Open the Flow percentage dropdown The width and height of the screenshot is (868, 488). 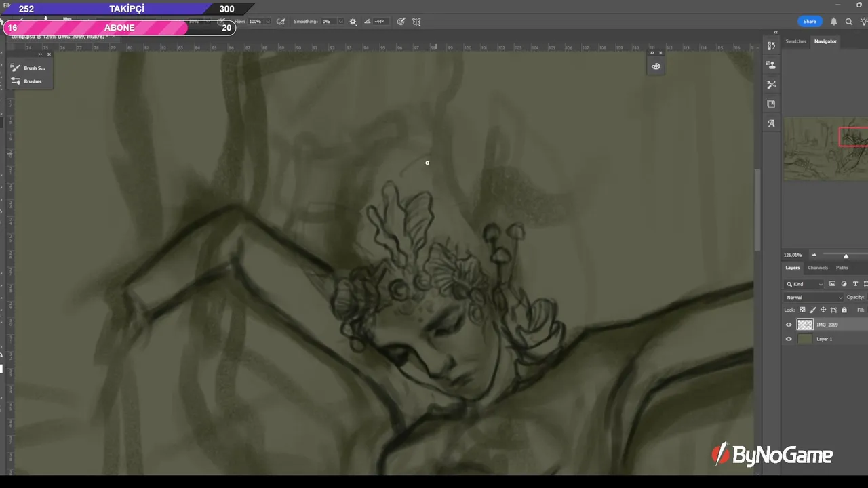coord(268,22)
